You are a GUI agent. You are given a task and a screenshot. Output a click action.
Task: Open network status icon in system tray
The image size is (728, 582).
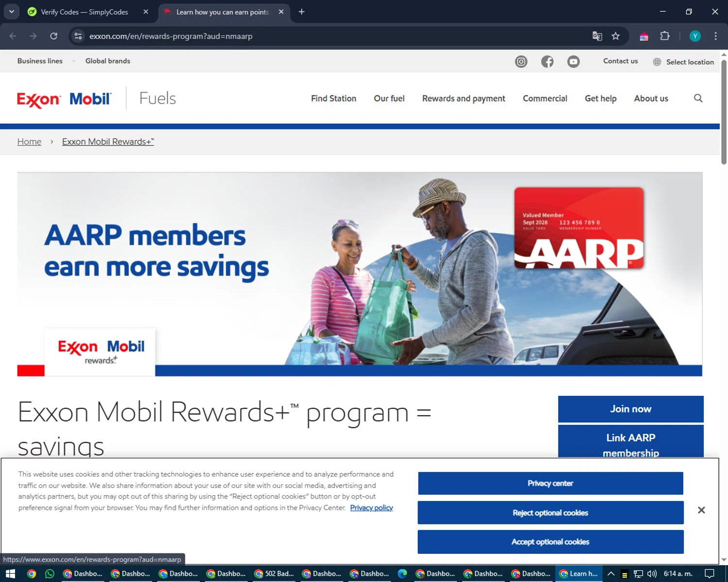click(638, 574)
